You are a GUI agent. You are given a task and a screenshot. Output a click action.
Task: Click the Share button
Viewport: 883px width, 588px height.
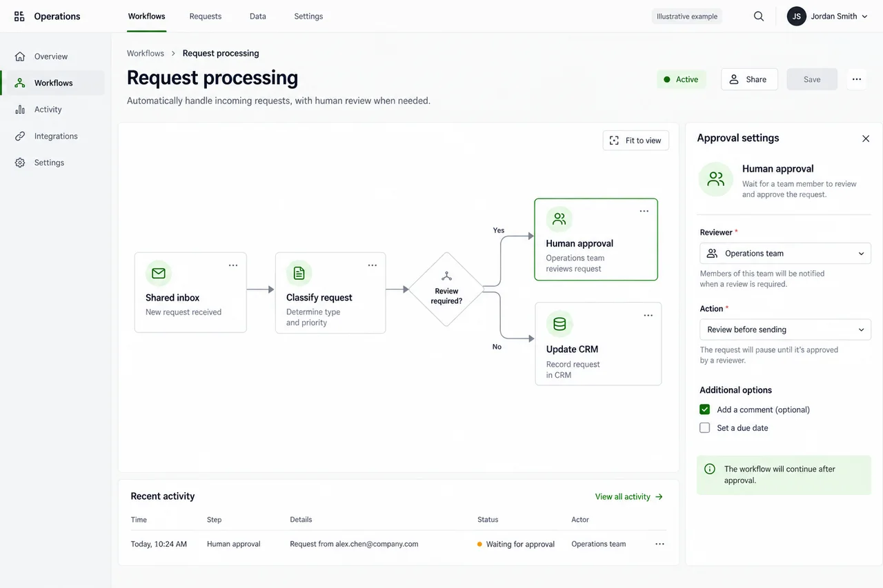[x=749, y=79]
